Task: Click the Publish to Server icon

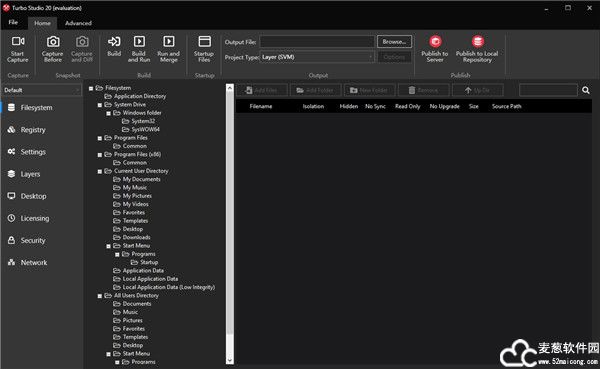Action: tap(435, 41)
